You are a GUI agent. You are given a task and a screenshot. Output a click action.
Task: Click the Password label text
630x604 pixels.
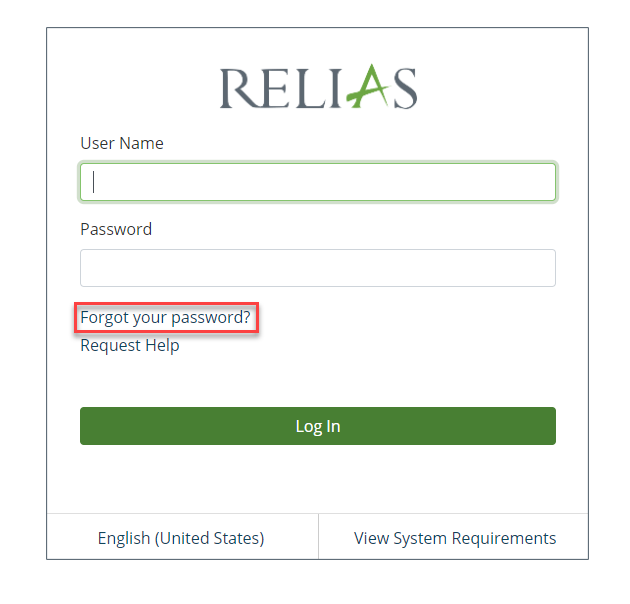point(116,229)
